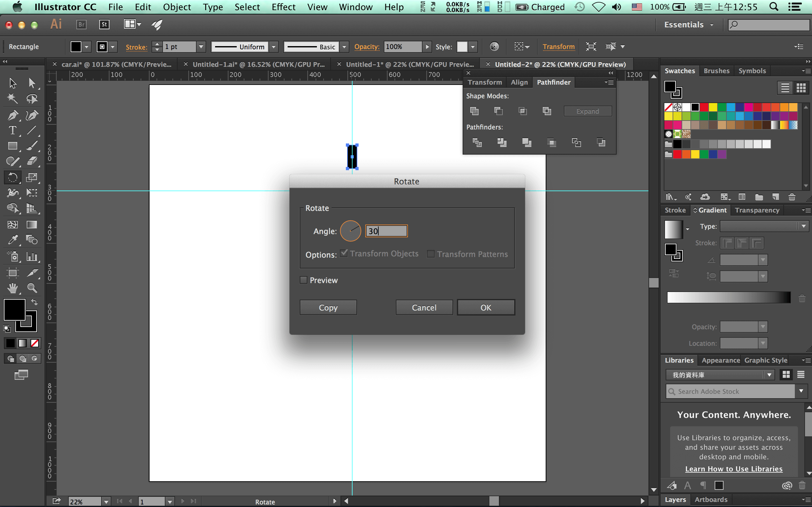Click the Expand button in Pathfinder

coord(588,111)
